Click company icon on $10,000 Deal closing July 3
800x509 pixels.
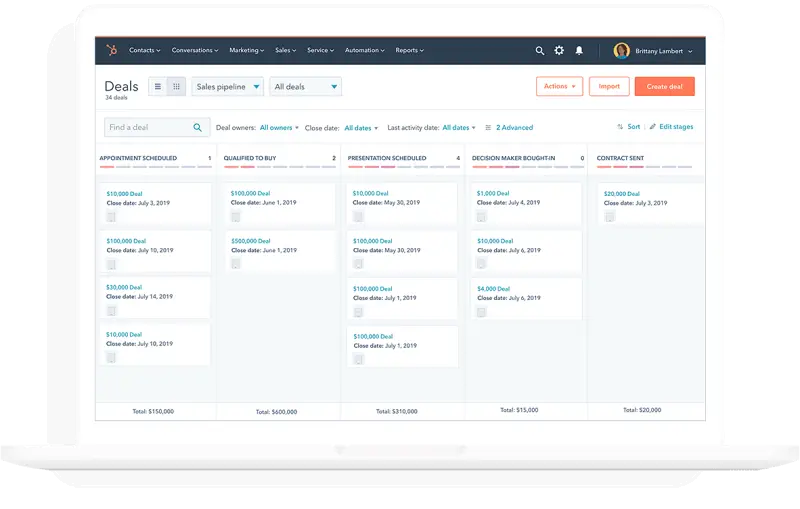pos(111,217)
